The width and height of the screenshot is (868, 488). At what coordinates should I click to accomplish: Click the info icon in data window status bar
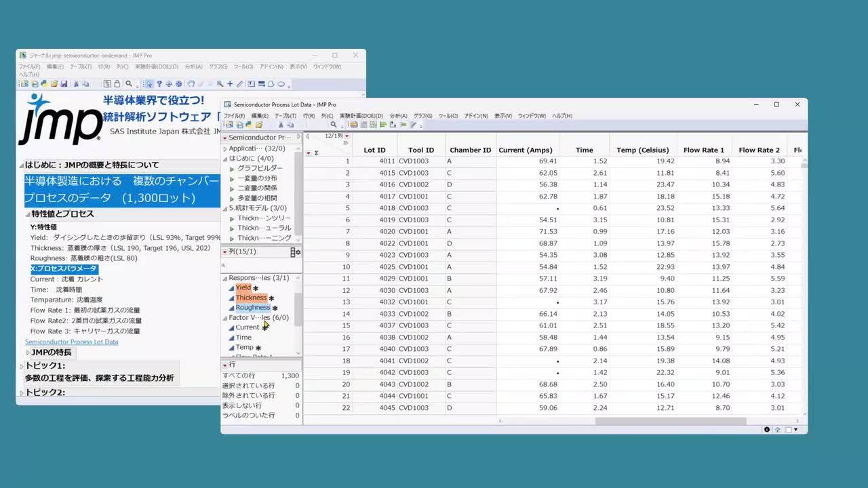pyautogui.click(x=767, y=429)
